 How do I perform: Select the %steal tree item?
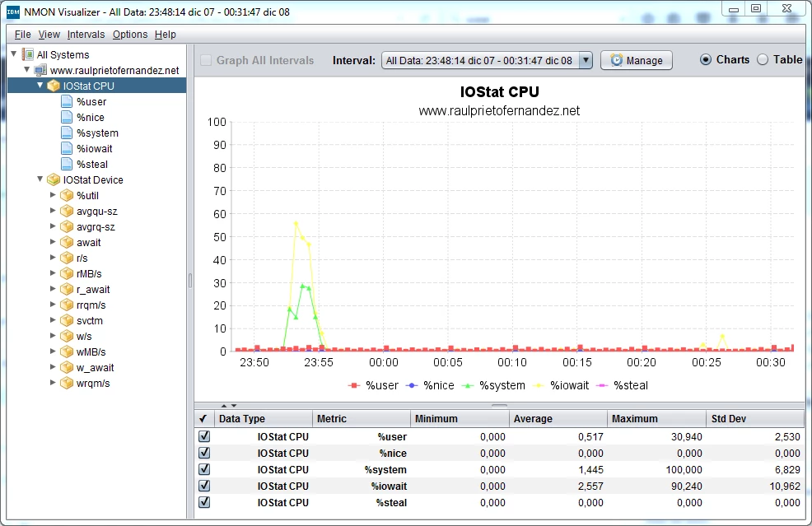[x=91, y=165]
